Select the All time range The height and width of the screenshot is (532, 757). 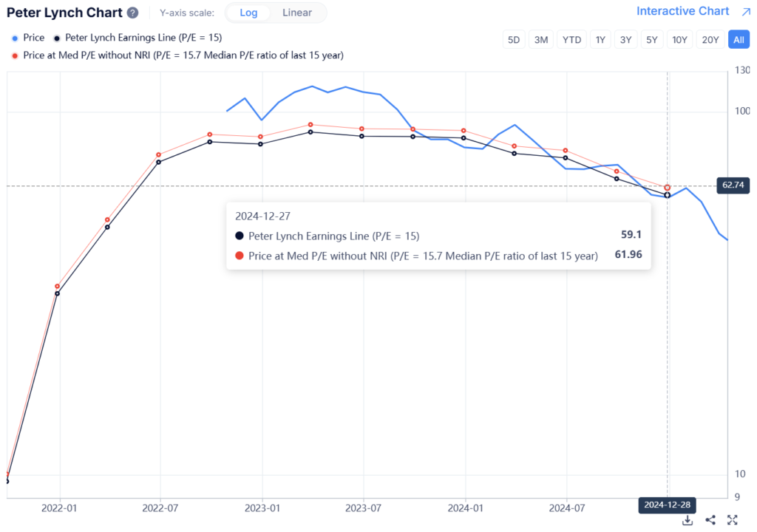[x=739, y=40]
